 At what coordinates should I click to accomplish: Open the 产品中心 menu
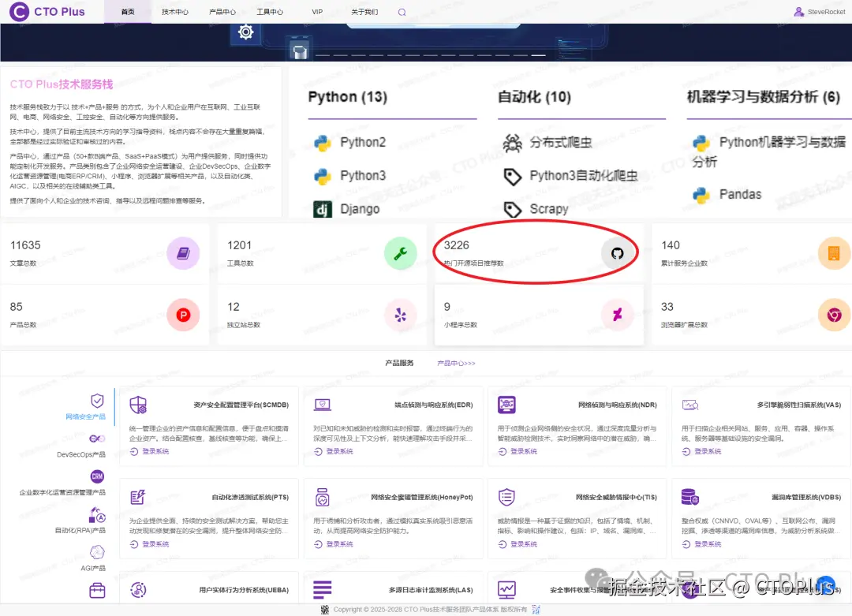tap(222, 12)
